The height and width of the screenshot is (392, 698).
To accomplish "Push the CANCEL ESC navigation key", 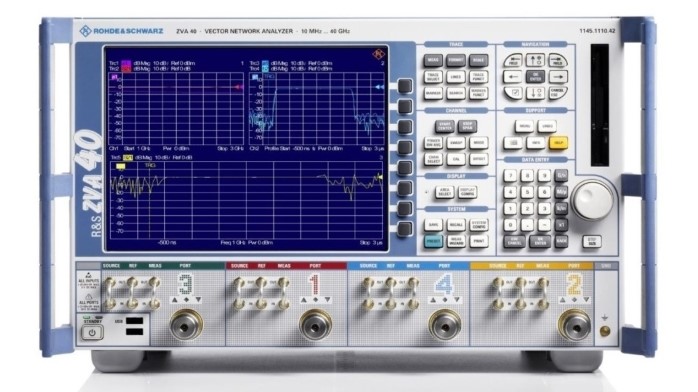I will click(557, 93).
